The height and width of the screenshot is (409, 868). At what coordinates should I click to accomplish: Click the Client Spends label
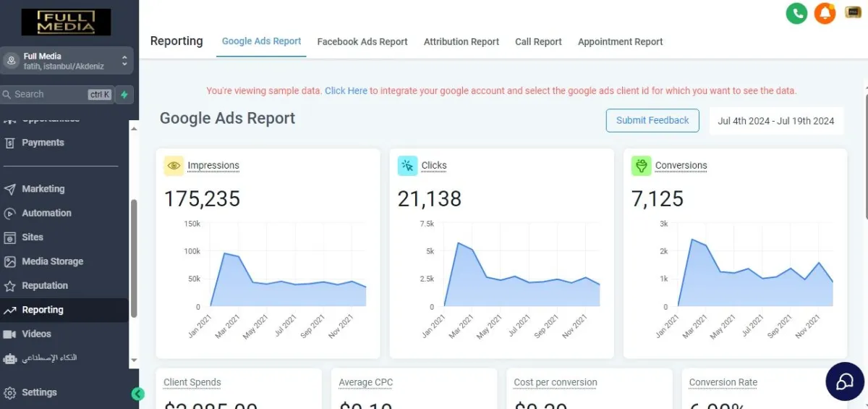[x=192, y=382]
